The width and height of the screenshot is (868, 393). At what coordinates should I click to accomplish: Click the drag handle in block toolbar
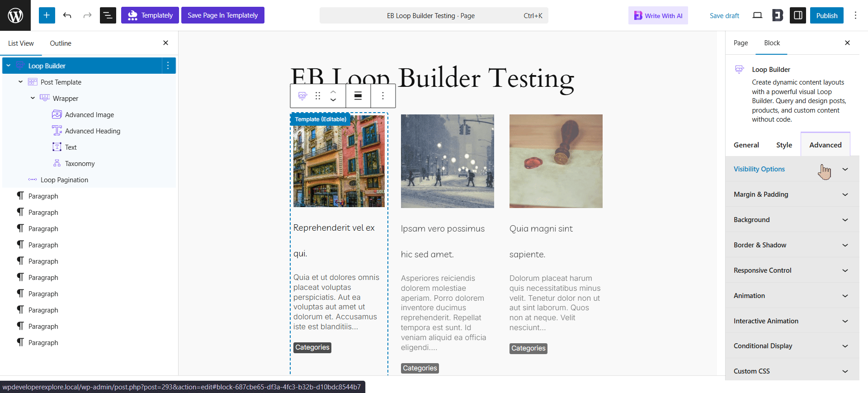tap(318, 96)
